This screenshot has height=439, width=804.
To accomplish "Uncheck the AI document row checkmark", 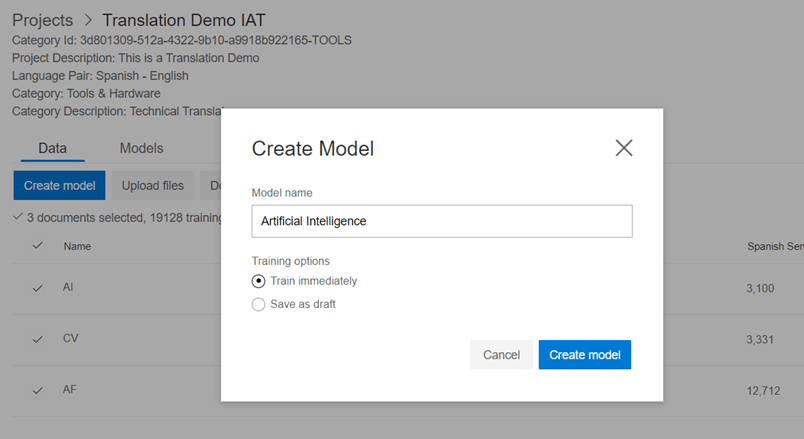I will click(37, 288).
